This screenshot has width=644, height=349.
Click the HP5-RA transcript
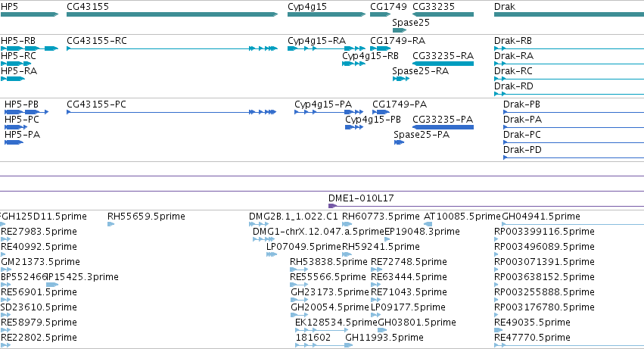pyautogui.click(x=13, y=79)
